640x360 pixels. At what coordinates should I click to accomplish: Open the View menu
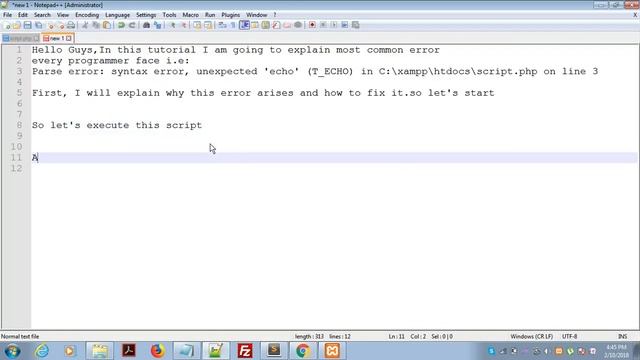click(x=62, y=15)
